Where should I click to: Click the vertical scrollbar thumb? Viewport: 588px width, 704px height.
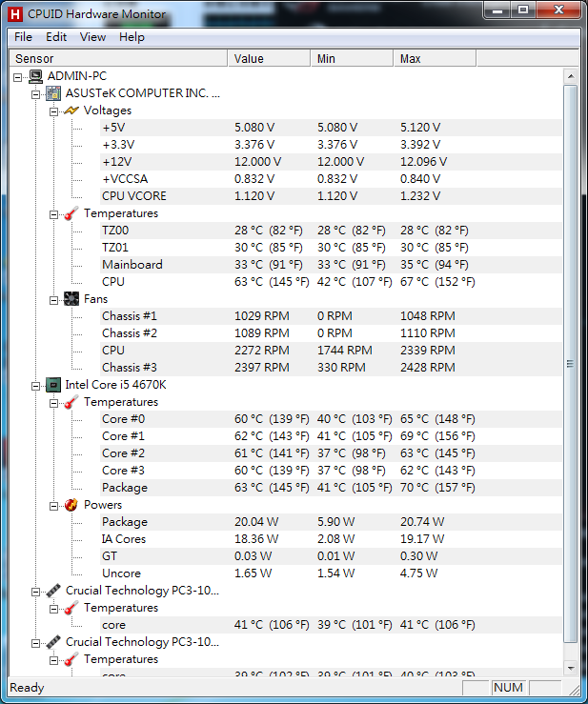tap(571, 364)
